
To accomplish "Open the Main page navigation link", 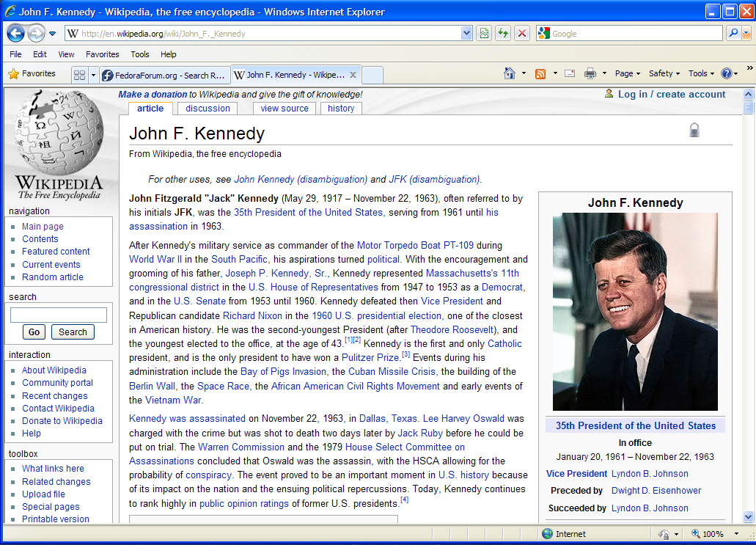I will point(43,226).
